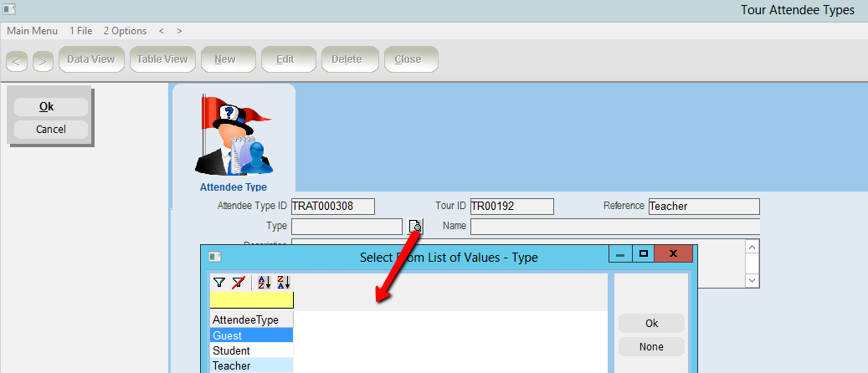Click the filter funnel icon in dialog

click(x=218, y=283)
